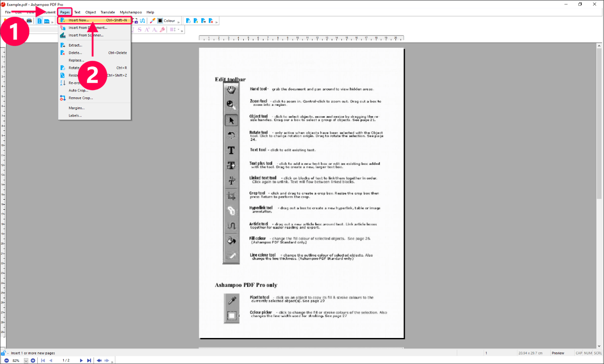Apply subscript formatting
Viewport: 604px width, 364px height.
[155, 30]
